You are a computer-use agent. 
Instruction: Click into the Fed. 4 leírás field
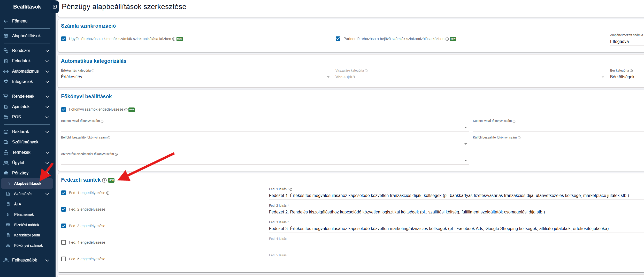(x=456, y=245)
